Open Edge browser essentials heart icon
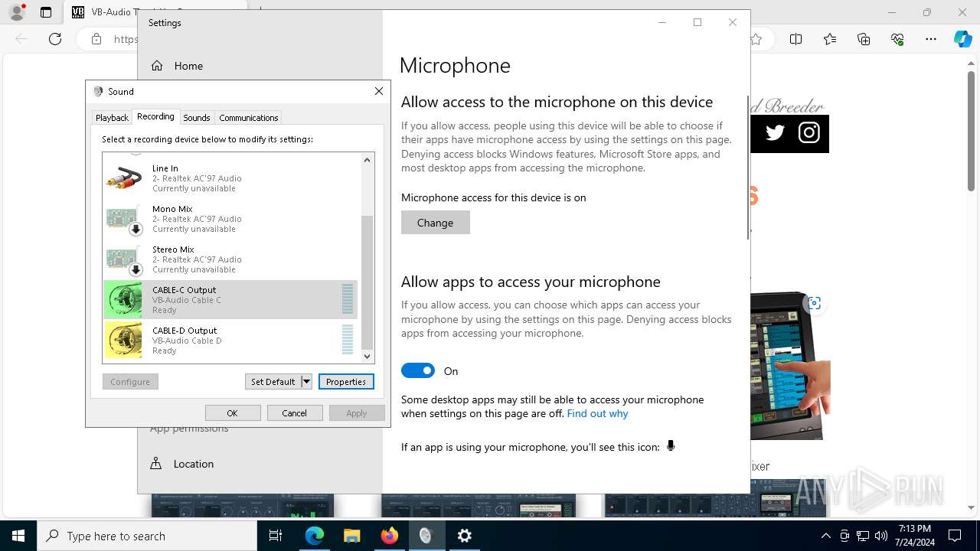This screenshot has height=551, width=980. 897,39
